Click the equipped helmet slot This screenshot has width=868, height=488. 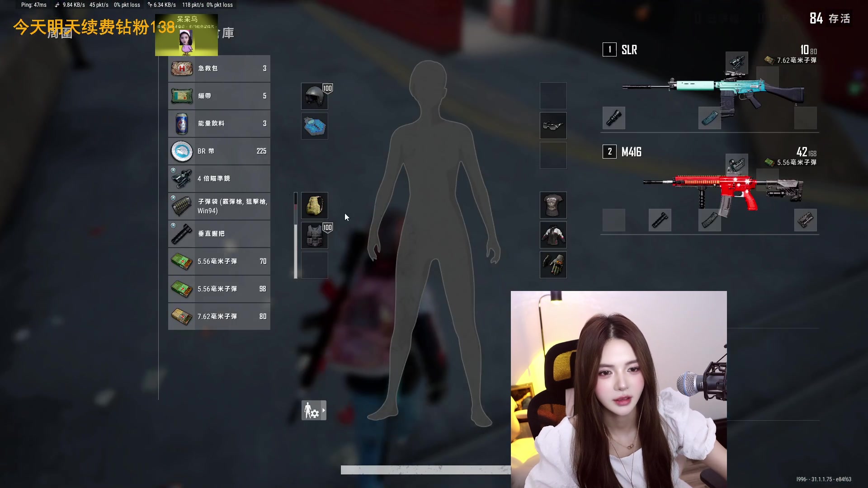point(315,96)
